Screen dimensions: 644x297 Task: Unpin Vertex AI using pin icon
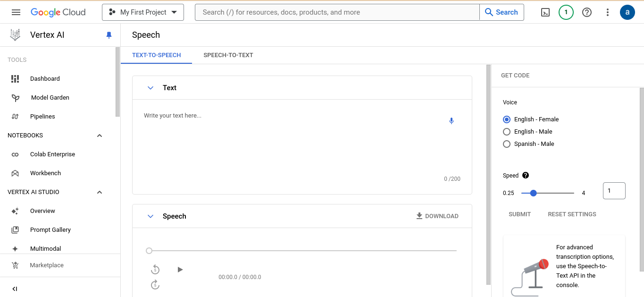pos(109,35)
